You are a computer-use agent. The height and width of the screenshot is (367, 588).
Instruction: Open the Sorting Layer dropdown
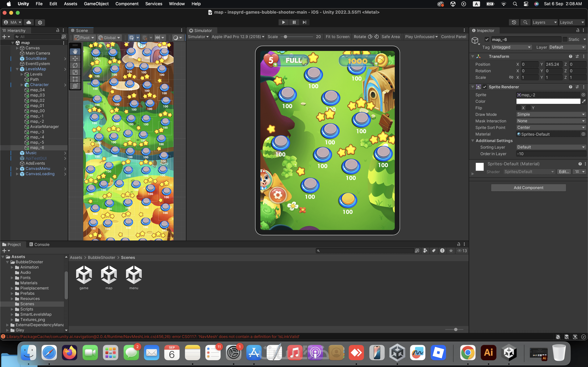pos(551,147)
